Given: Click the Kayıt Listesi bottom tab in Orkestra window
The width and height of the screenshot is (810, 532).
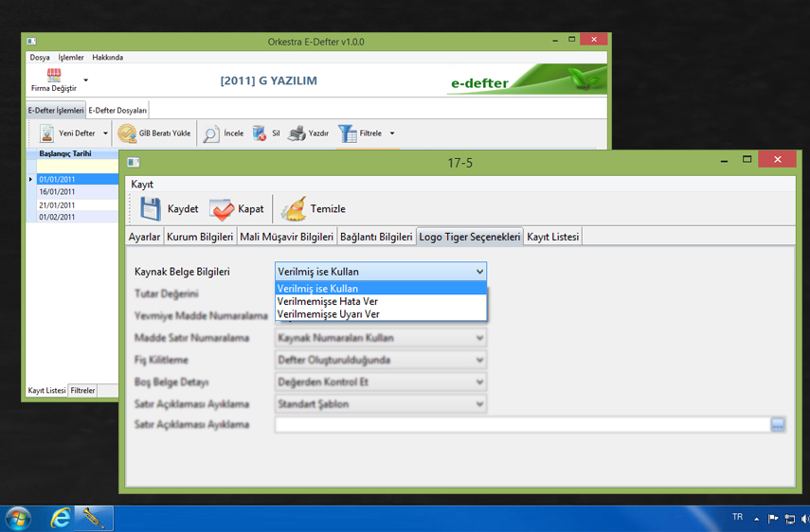Looking at the screenshot, I should [46, 391].
